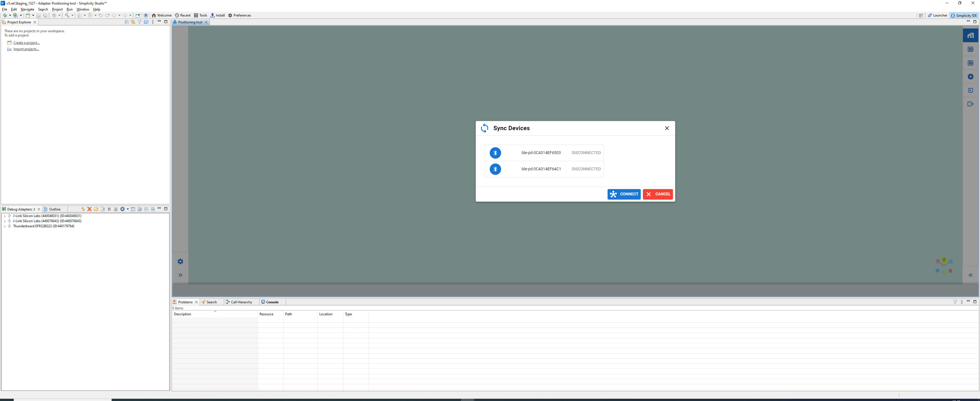Open positioning tool settings gear icon
Image resolution: width=980 pixels, height=401 pixels.
(x=180, y=261)
